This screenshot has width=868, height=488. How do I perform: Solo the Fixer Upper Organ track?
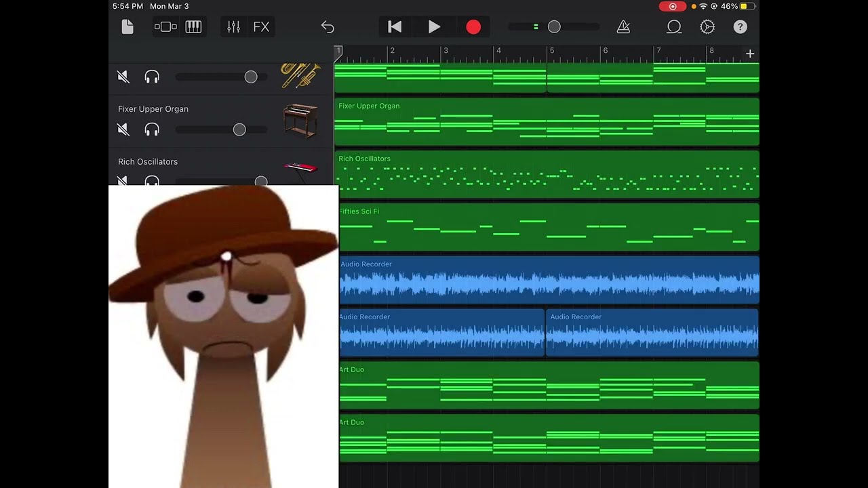pyautogui.click(x=152, y=129)
